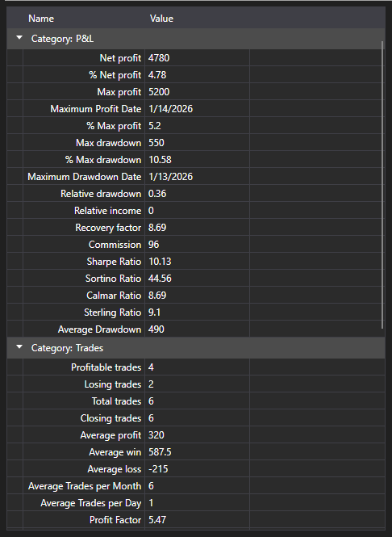Viewport: 392px width, 537px height.
Task: Select the % Max profit value 5.2
Action: tap(154, 126)
